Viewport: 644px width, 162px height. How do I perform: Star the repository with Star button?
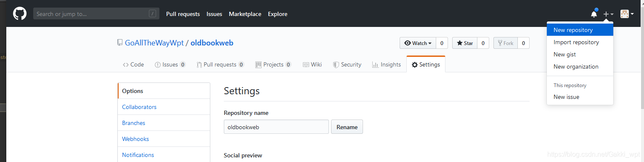tap(465, 43)
